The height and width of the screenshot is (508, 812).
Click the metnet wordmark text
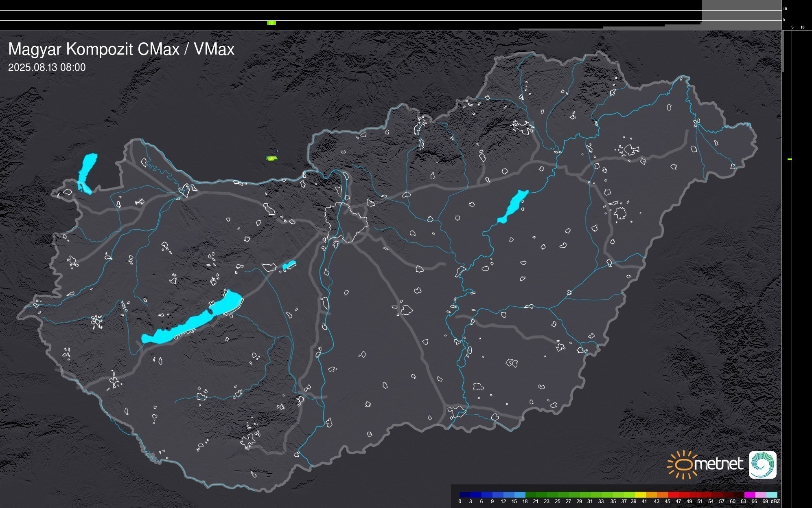(x=718, y=464)
